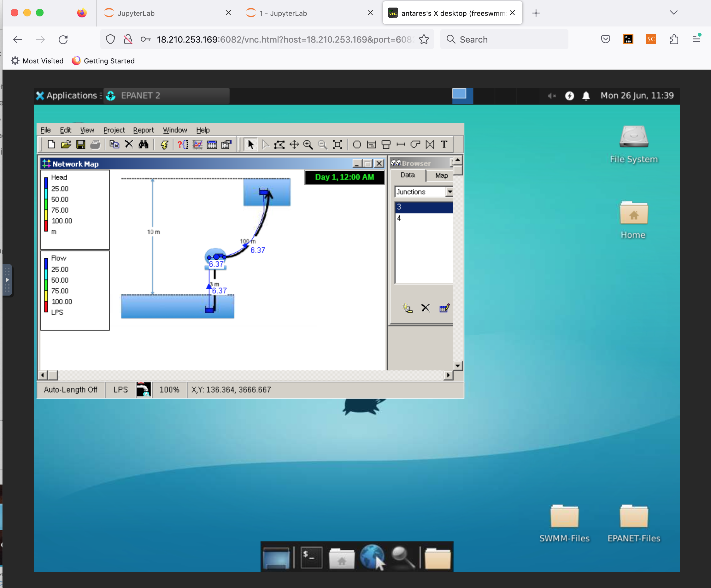Viewport: 711px width, 588px height.
Task: Click the LPS flow units status panel
Action: 120,390
